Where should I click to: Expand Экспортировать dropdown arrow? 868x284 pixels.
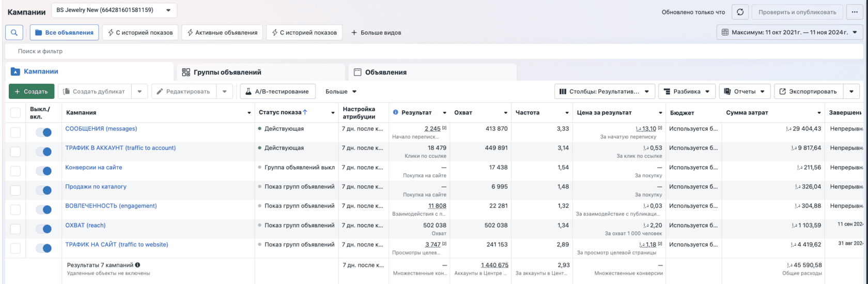pos(851,92)
